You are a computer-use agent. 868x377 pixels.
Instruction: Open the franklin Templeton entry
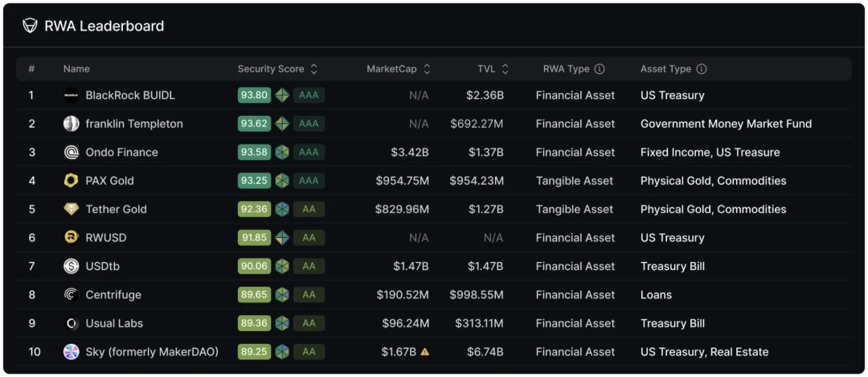pos(133,124)
